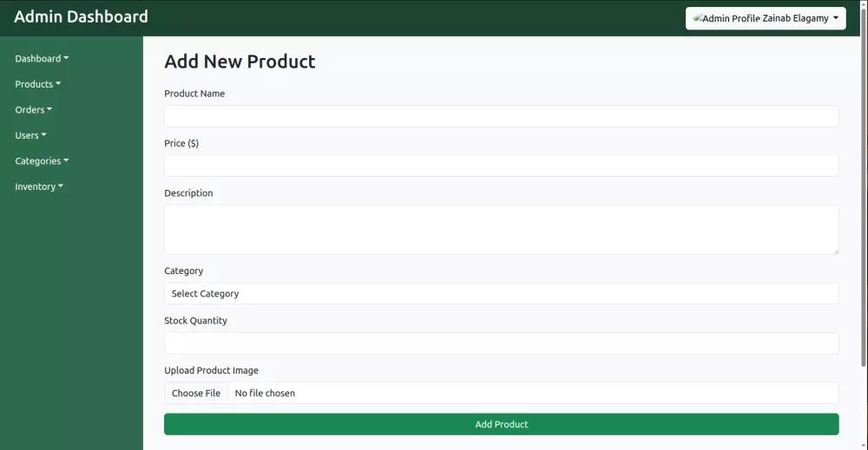Click the No file chosen area
Viewport: 868px width, 450px height.
pyautogui.click(x=266, y=394)
